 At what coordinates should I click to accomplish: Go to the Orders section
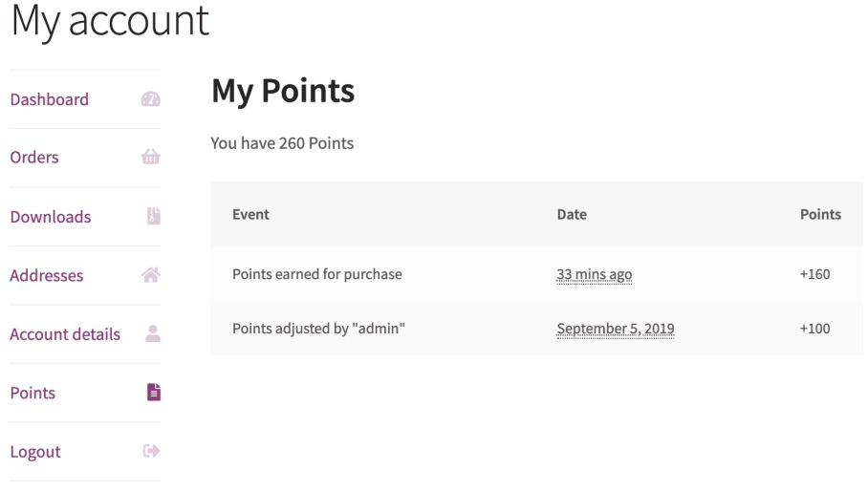[34, 158]
